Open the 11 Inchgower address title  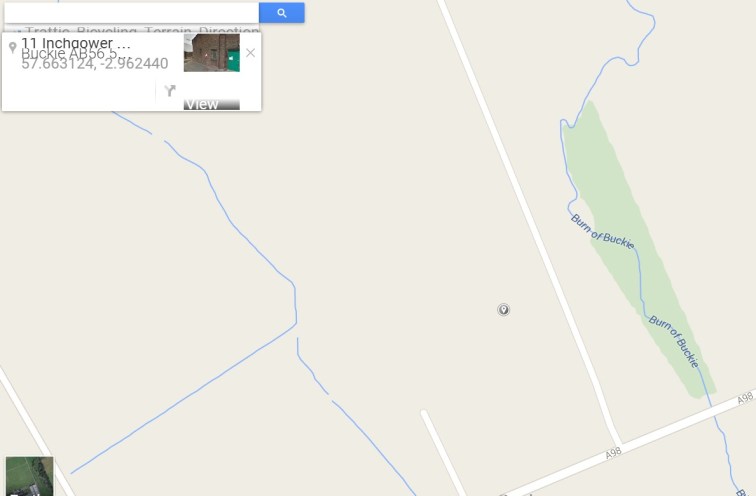(76, 43)
